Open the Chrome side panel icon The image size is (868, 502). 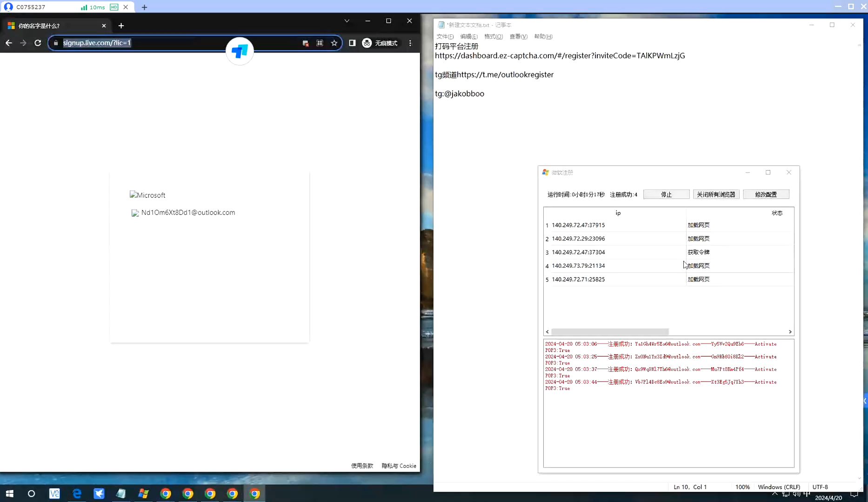coord(352,43)
